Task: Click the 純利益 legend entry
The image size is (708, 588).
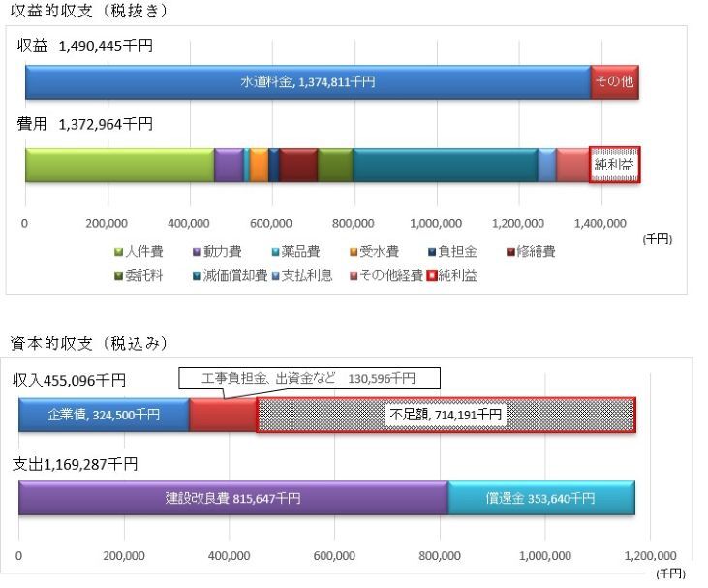Action: pyautogui.click(x=452, y=276)
